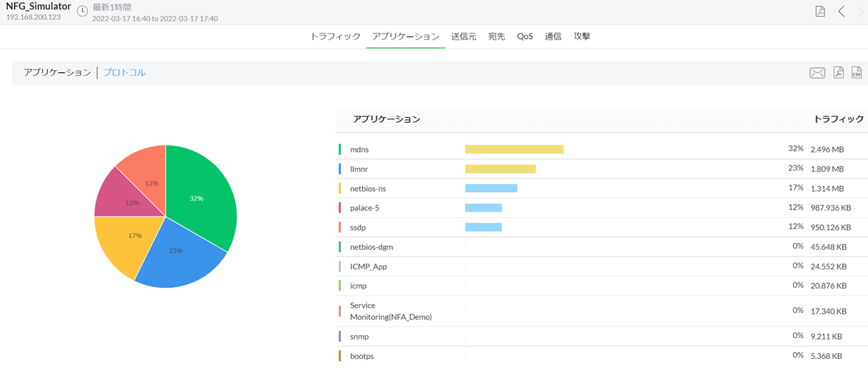Switch to the プロトコル view link

[x=124, y=72]
